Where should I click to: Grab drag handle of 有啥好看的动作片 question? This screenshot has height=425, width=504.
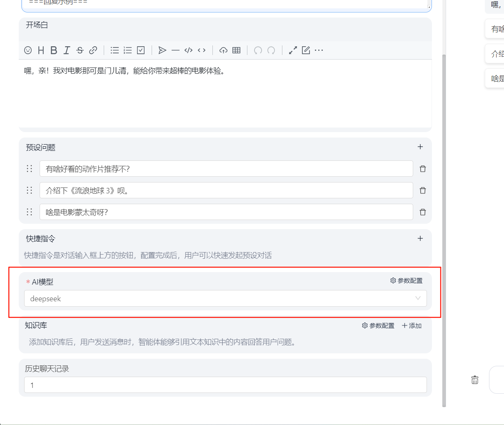(x=30, y=168)
